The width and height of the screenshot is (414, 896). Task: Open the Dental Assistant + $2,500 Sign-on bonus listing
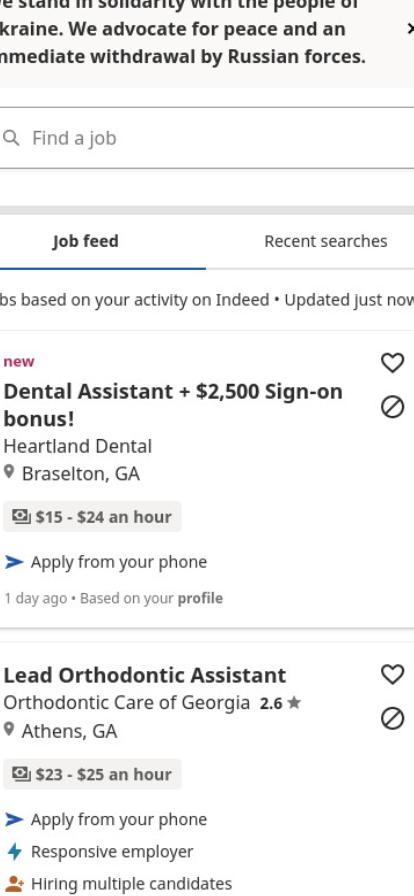pyautogui.click(x=173, y=405)
